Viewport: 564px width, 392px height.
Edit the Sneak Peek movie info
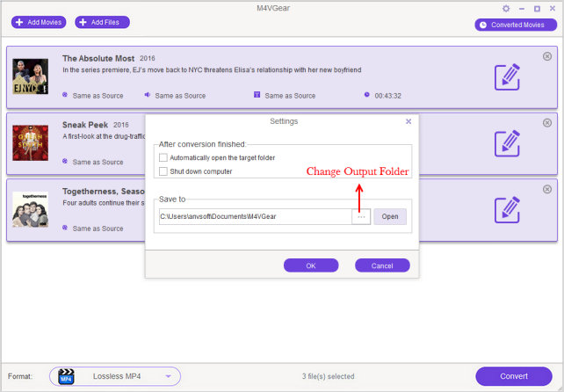507,143
